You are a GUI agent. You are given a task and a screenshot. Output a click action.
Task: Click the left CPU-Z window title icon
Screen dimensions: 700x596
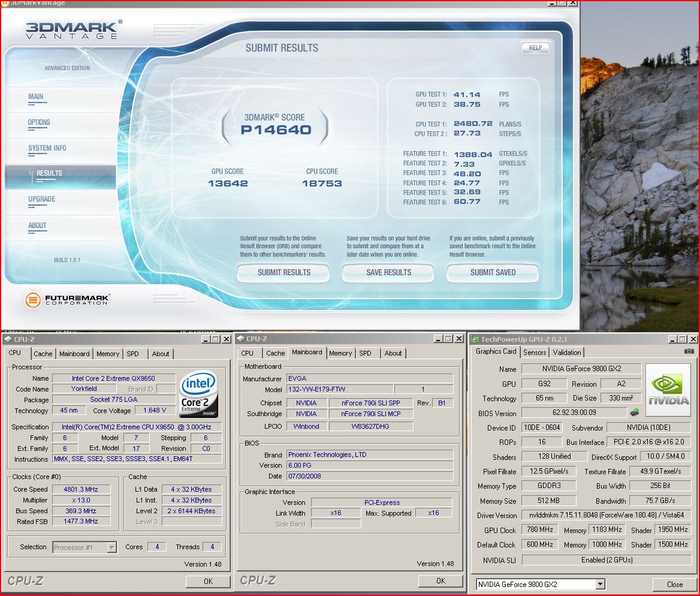click(x=8, y=339)
